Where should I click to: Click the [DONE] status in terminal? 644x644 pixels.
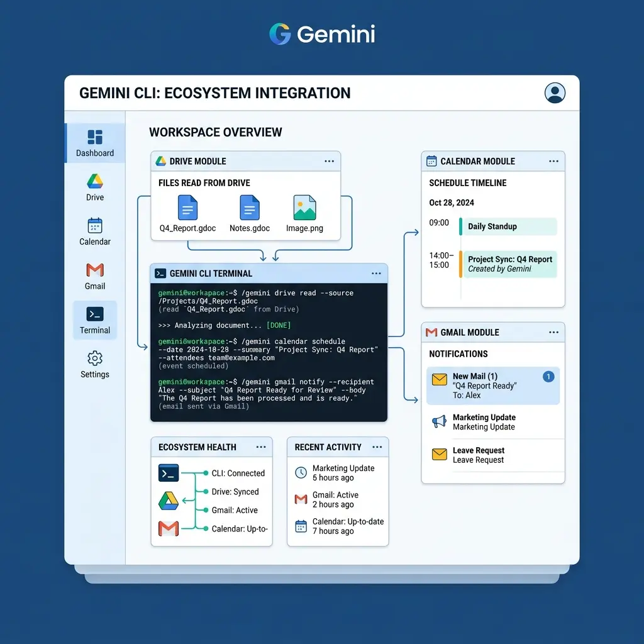click(279, 325)
